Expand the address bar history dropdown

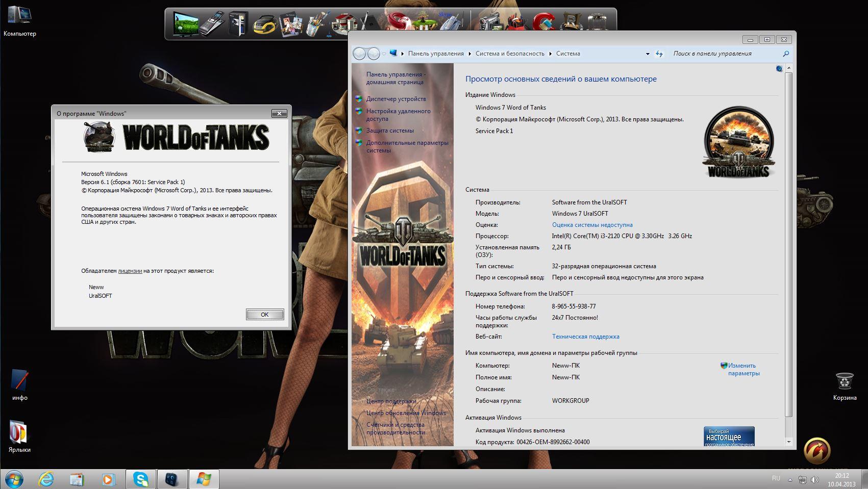click(x=648, y=54)
